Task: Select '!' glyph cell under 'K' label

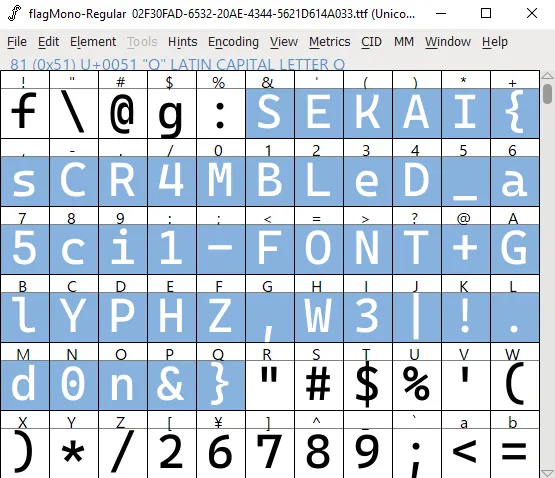Action: (x=466, y=317)
